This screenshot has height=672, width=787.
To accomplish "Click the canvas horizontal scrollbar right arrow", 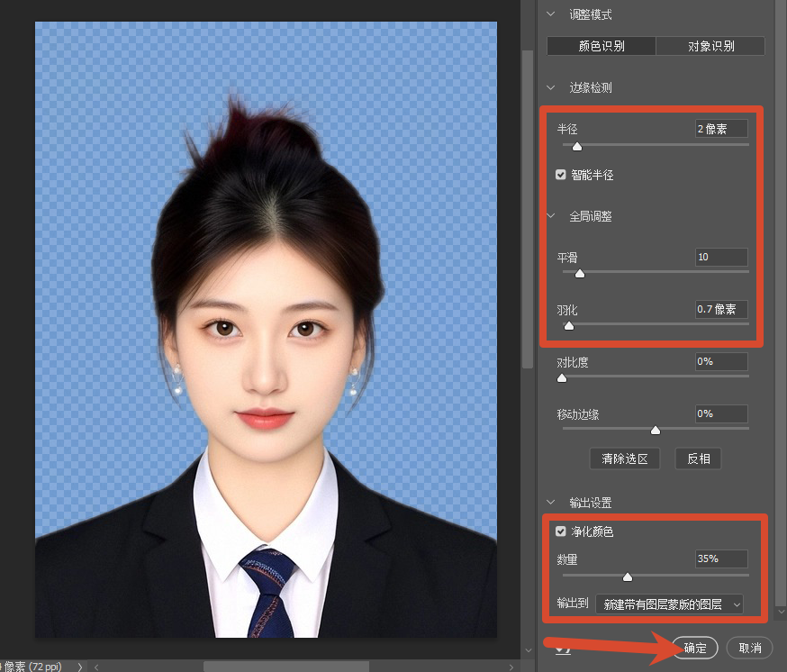I will (511, 667).
